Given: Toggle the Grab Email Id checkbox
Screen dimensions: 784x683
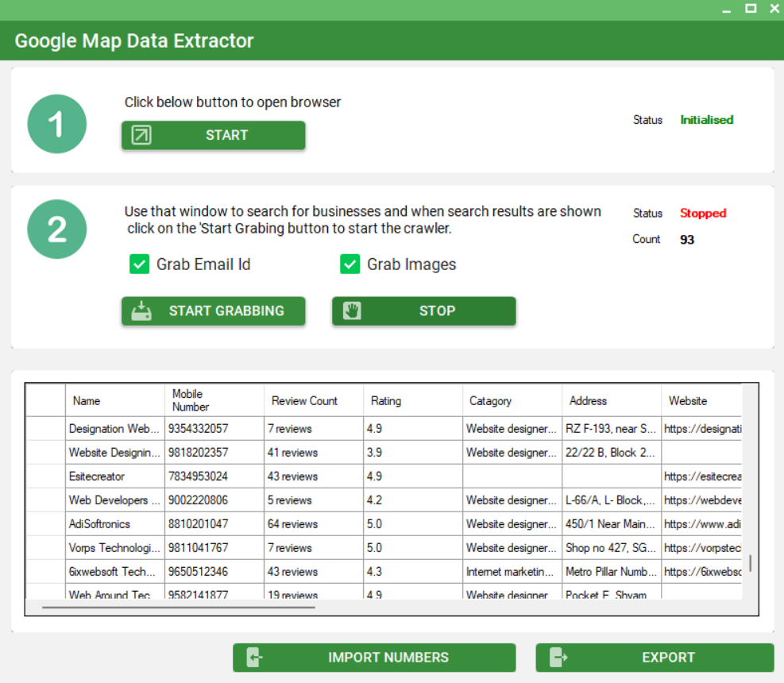Looking at the screenshot, I should click(x=140, y=264).
